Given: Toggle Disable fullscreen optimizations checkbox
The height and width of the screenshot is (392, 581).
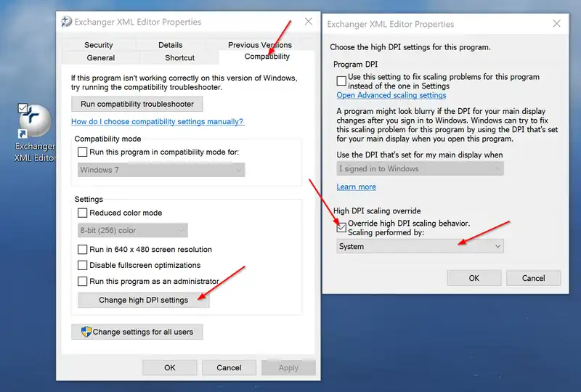Looking at the screenshot, I should (x=83, y=265).
